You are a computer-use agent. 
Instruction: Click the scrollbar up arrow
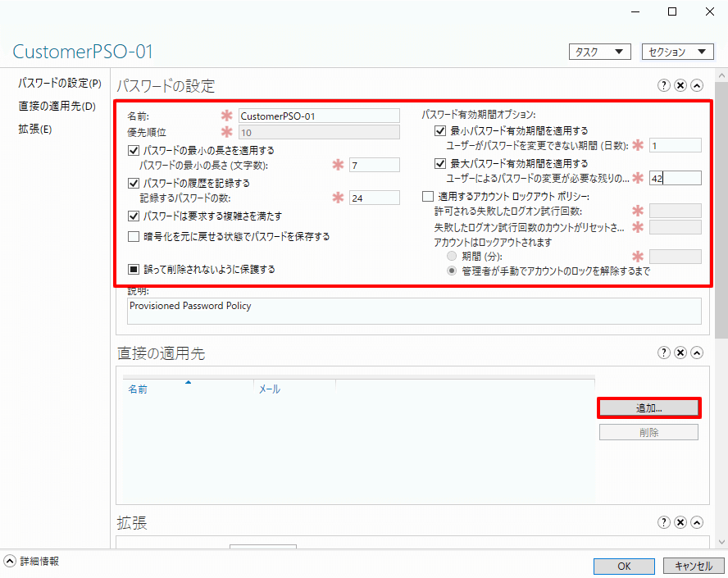[721, 75]
